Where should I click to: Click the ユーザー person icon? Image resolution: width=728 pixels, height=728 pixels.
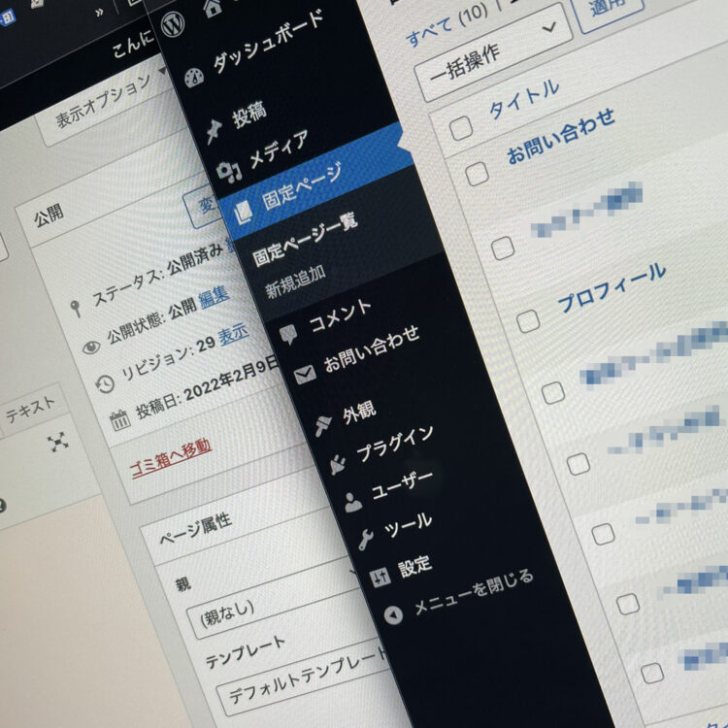[x=353, y=503]
